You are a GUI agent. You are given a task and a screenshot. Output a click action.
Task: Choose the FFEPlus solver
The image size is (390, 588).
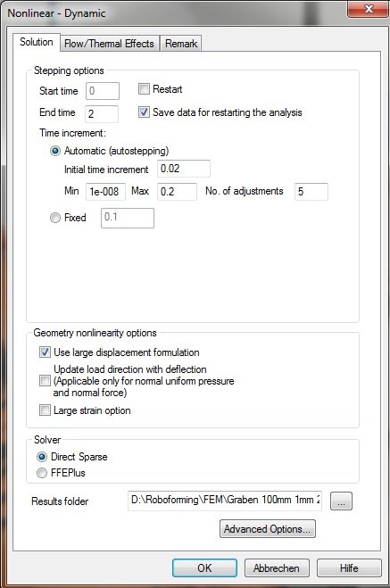coord(42,473)
